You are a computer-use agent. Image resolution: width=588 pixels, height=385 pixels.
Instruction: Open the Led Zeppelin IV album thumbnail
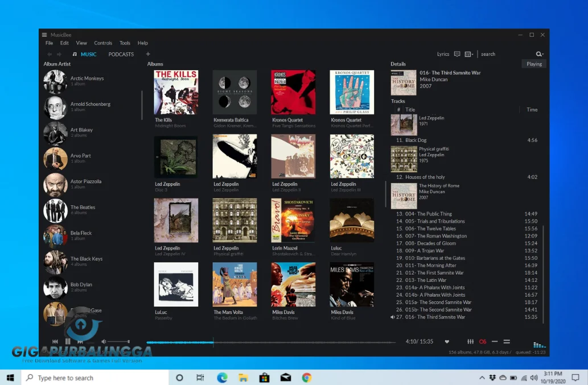pyautogui.click(x=176, y=220)
